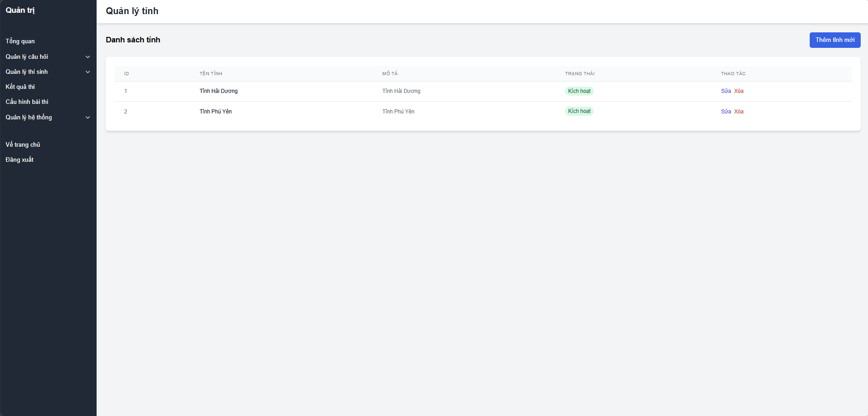This screenshot has width=868, height=416.
Task: Click the TÊN TỈNH column header
Action: [211, 73]
